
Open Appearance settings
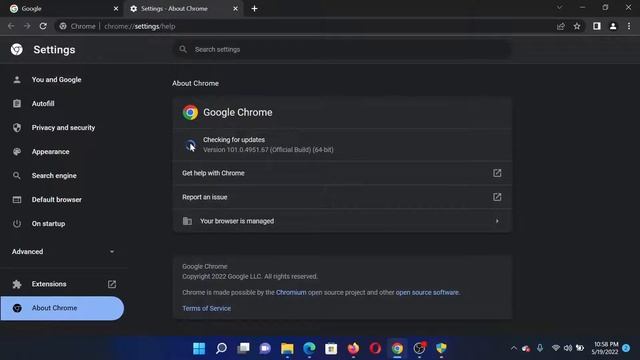click(x=50, y=152)
